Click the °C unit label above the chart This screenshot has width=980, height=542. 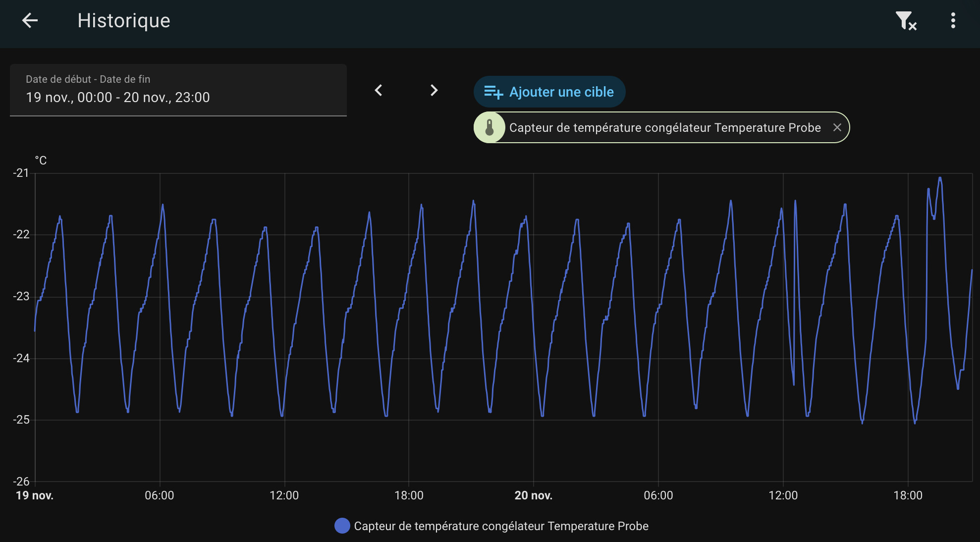coord(41,161)
